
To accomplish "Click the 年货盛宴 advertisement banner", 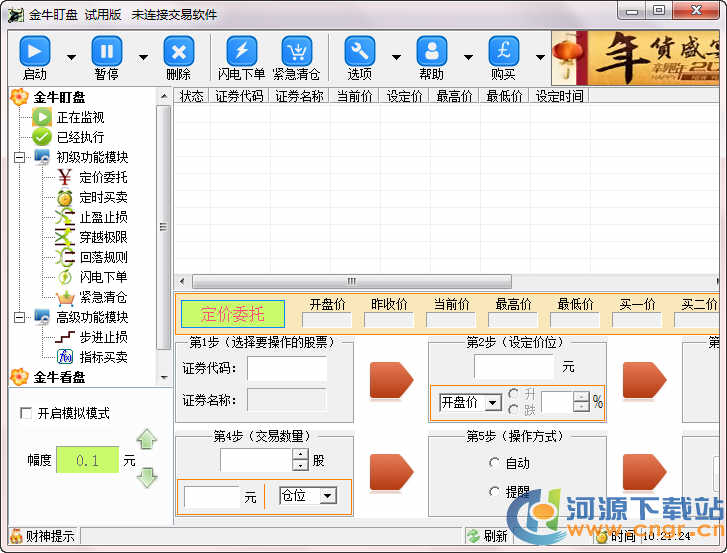I will [635, 57].
